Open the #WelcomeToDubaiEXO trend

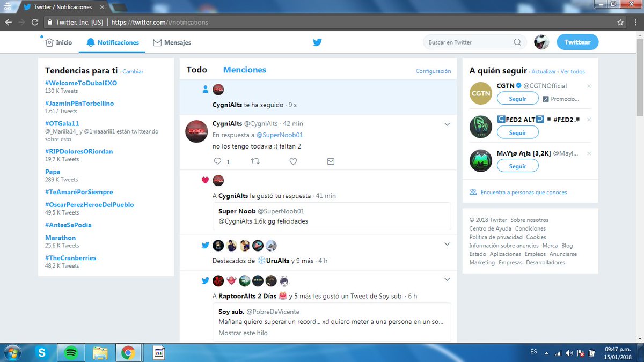tap(81, 83)
